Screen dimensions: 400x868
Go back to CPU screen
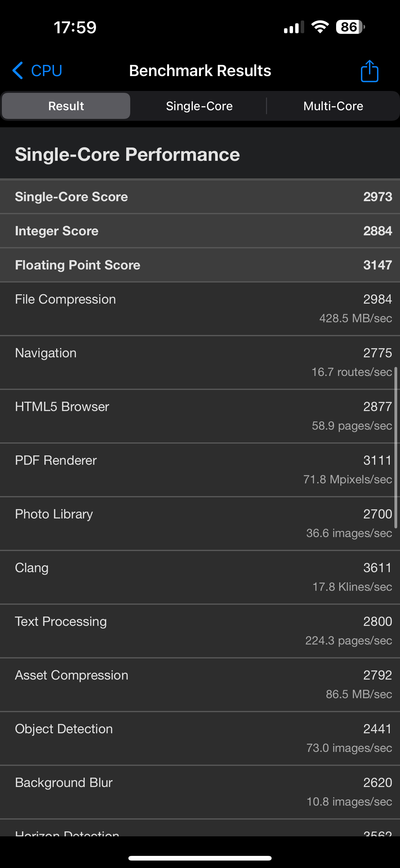tap(47, 71)
